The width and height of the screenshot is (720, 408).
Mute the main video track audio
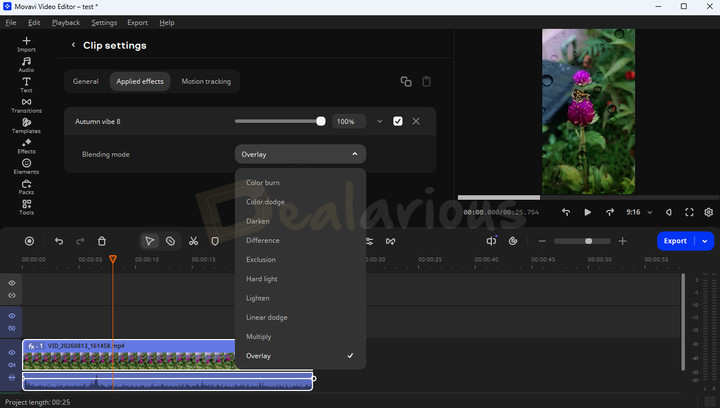(x=12, y=365)
